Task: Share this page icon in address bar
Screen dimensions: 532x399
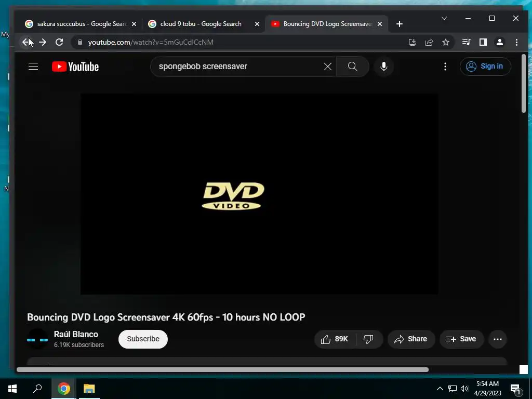Action: click(x=429, y=42)
